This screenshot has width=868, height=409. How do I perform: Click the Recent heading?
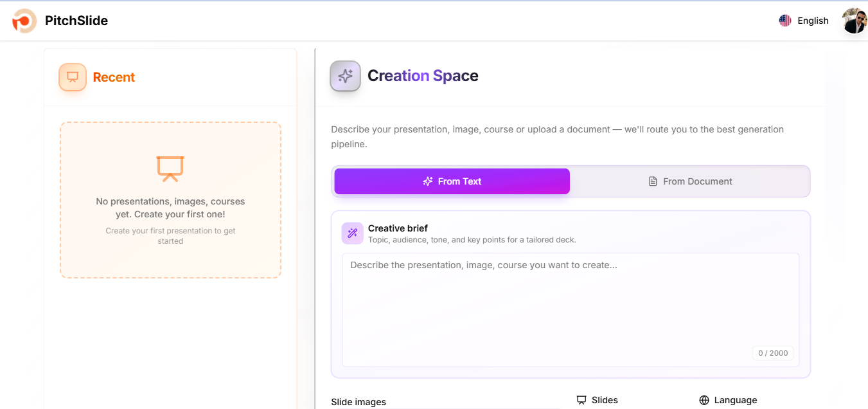(x=114, y=77)
